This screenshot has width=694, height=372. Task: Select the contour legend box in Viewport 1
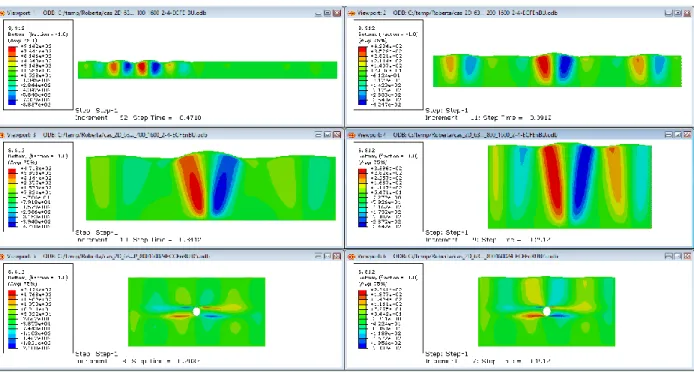38,64
